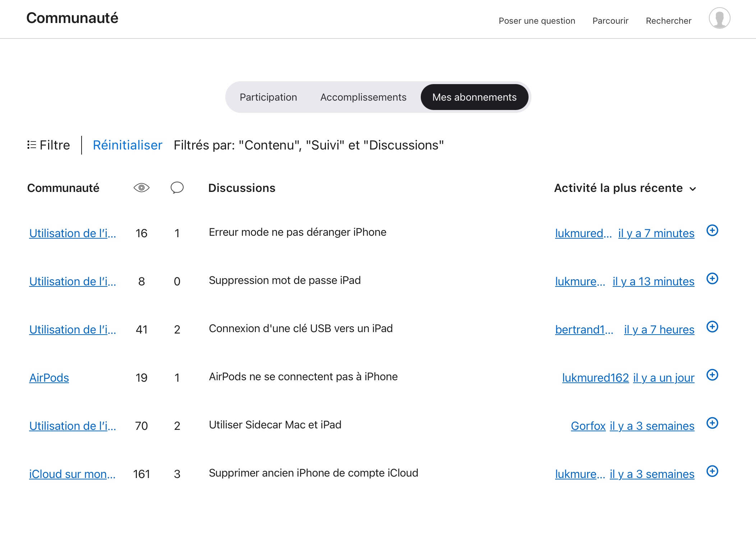The width and height of the screenshot is (756, 533).
Task: Click plus icon for Utiliser Sidecar row
Action: pyautogui.click(x=712, y=423)
